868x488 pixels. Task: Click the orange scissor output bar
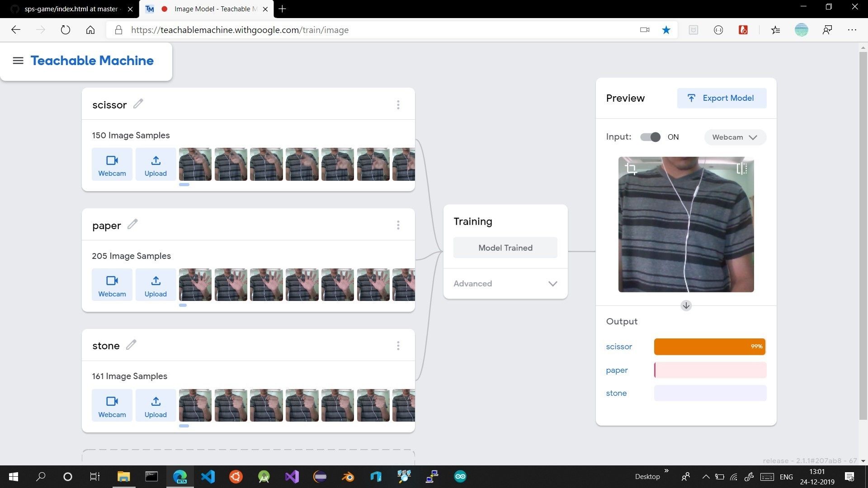coord(709,347)
